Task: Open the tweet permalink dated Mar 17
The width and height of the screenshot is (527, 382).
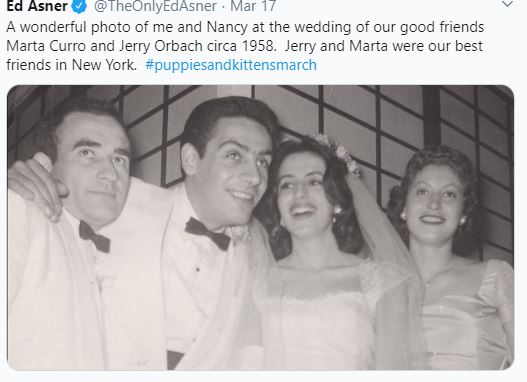Action: [x=253, y=6]
